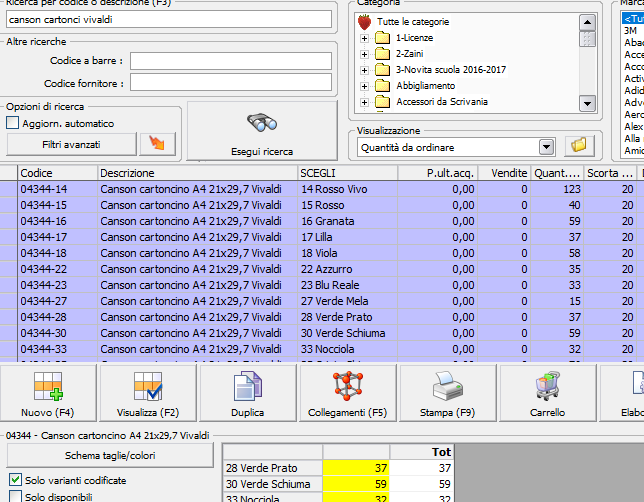The height and width of the screenshot is (502, 644).
Task: Open the Carrello shopping cart button
Action: point(547,393)
